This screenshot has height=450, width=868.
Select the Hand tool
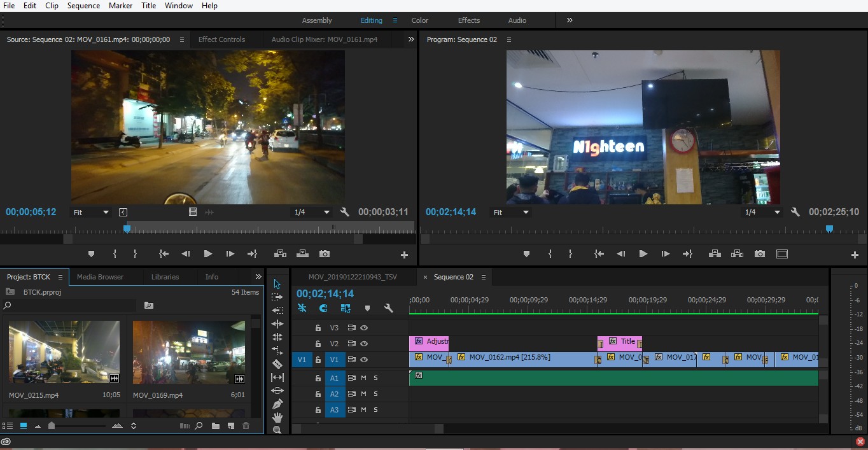277,418
